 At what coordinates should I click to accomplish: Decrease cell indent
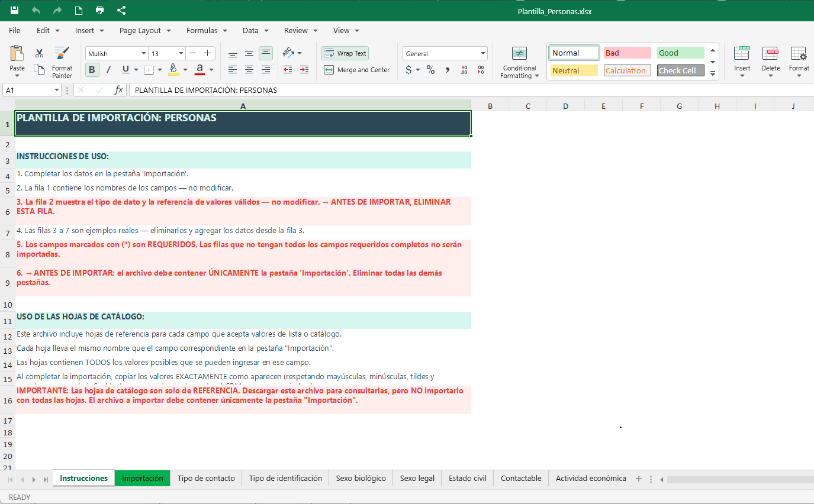click(288, 70)
